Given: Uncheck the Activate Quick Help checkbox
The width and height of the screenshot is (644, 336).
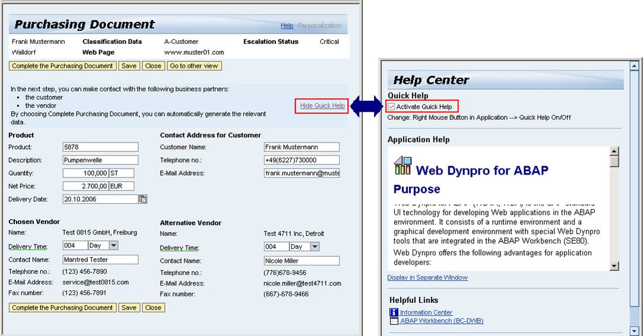Looking at the screenshot, I should coord(391,107).
